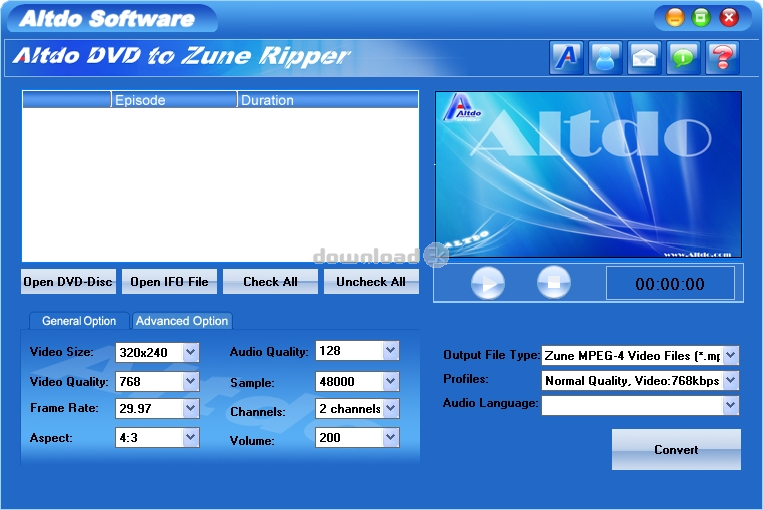The image size is (763, 510).
Task: Open the Sample rate dropdown
Action: click(x=390, y=381)
